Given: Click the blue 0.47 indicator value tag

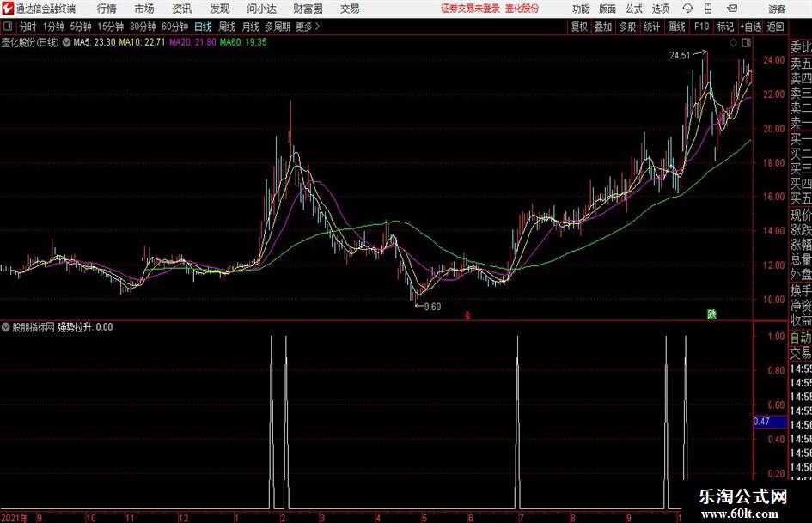Looking at the screenshot, I should click(x=770, y=422).
